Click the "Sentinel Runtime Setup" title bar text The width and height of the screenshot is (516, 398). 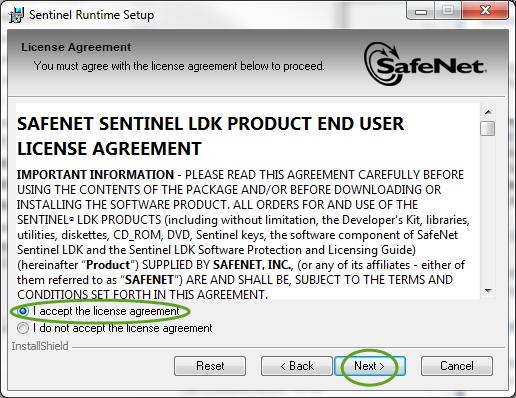92,15
